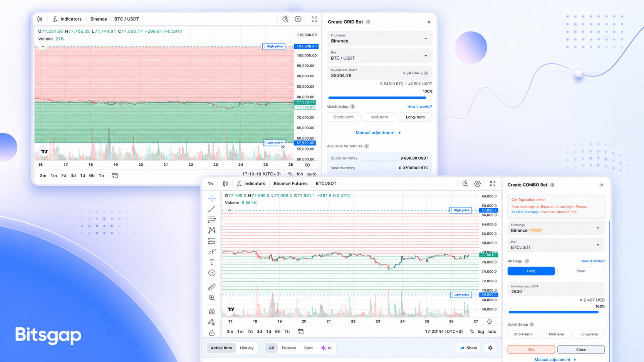Toggle percent scale in COMBO chart
This screenshot has height=362, width=644.
point(472,331)
